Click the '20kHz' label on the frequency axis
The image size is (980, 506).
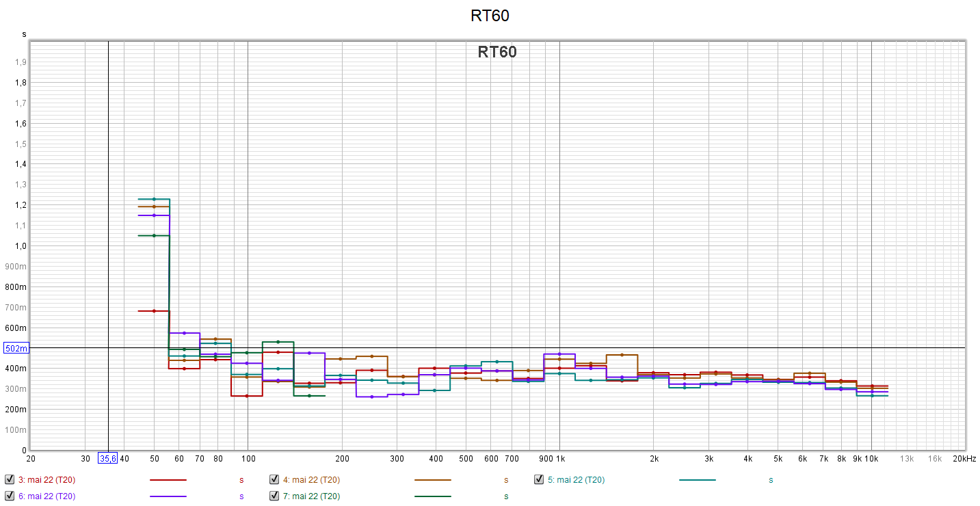pos(964,458)
